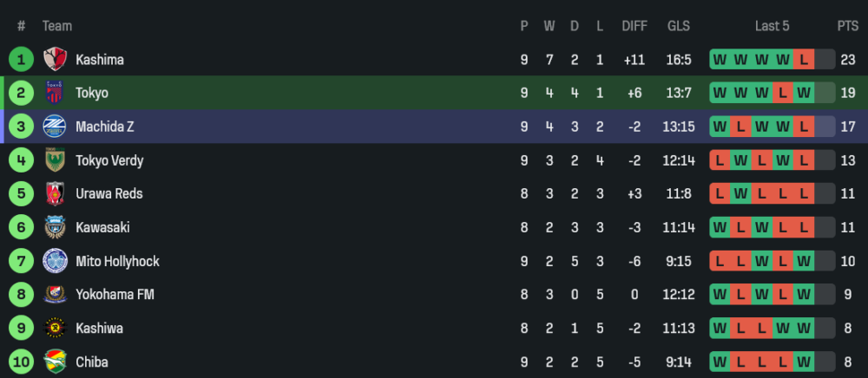868x378 pixels.
Task: Click the rank 1 position badge
Action: tap(21, 60)
